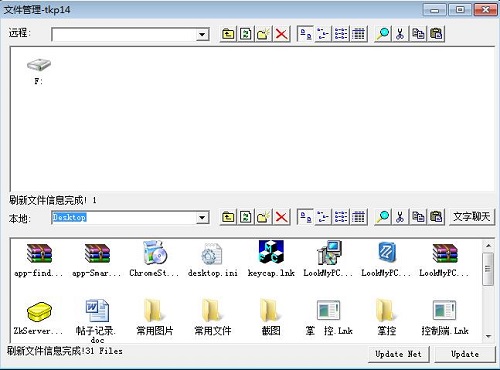Viewport: 500px width, 370px height.
Task: Delete selected remote file with red X
Action: (x=281, y=34)
